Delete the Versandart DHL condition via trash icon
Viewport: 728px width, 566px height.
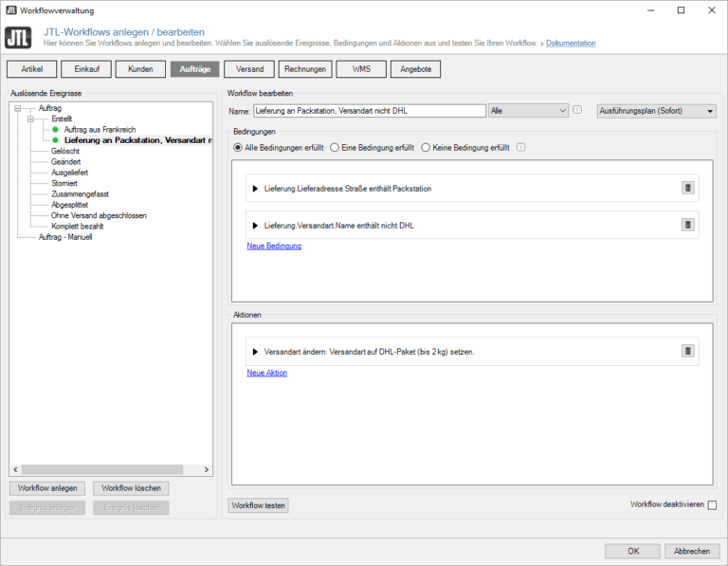(x=687, y=225)
